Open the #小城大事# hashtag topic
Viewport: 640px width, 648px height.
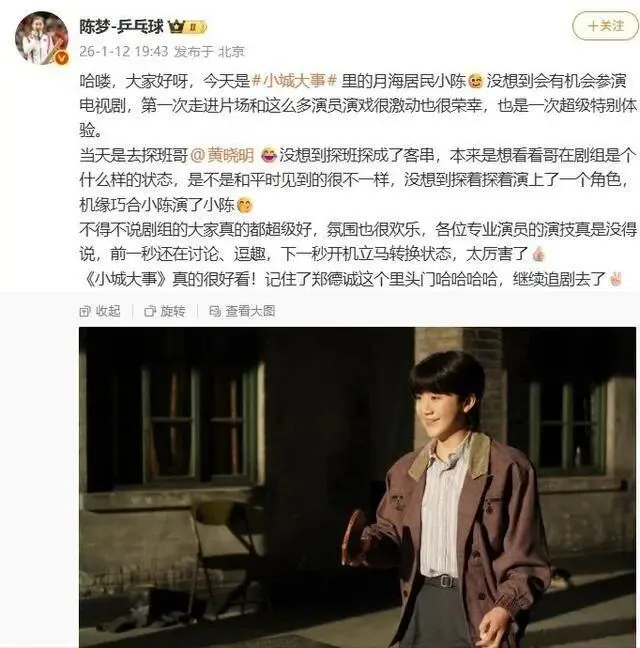pyautogui.click(x=295, y=81)
